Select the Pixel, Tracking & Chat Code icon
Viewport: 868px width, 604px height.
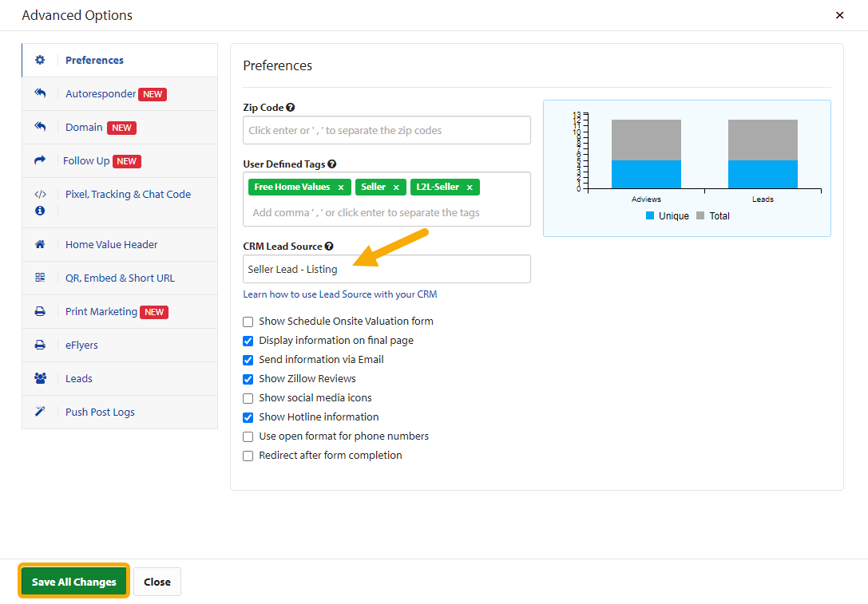pos(42,194)
